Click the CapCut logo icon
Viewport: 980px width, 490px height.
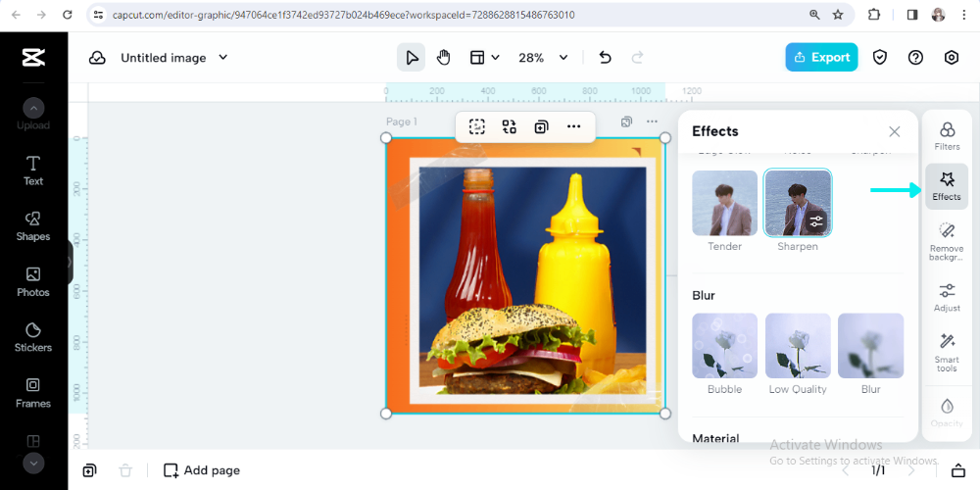pos(33,58)
